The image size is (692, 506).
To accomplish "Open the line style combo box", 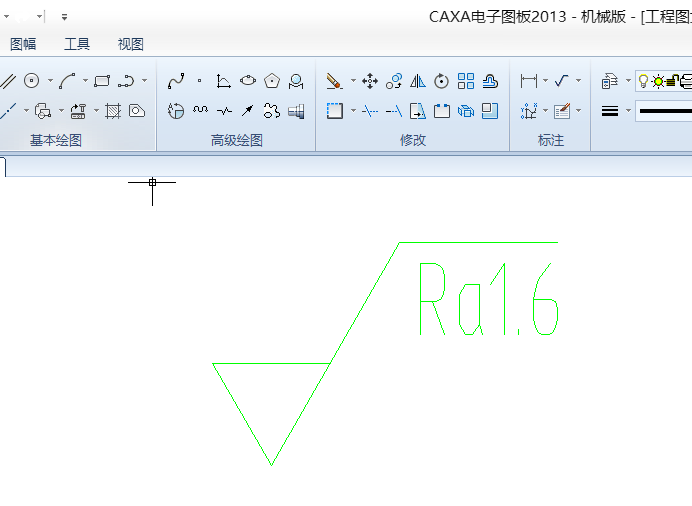I will [x=664, y=111].
